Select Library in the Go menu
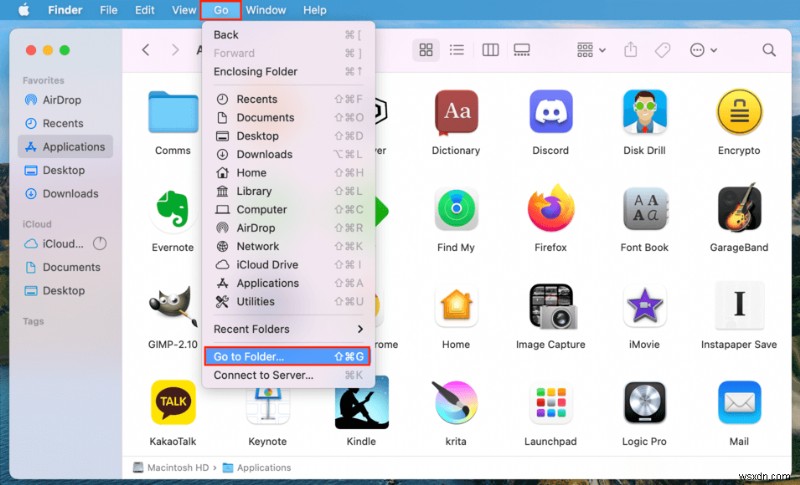 pyautogui.click(x=288, y=191)
